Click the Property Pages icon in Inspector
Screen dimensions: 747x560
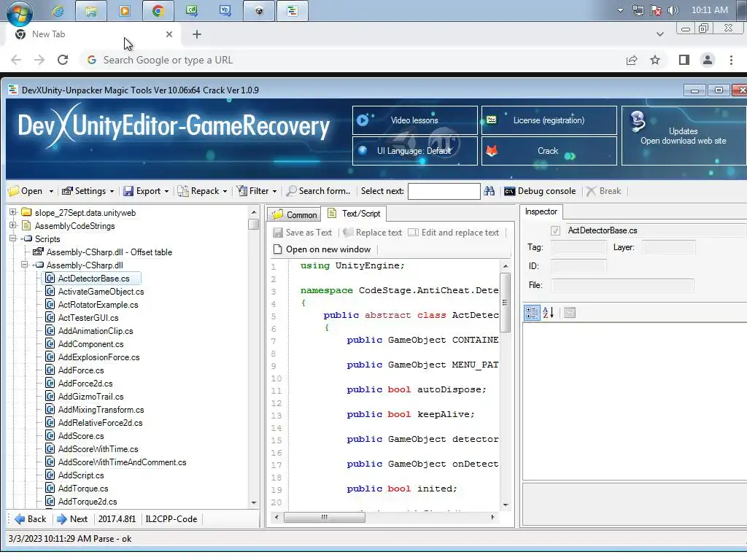coord(569,313)
